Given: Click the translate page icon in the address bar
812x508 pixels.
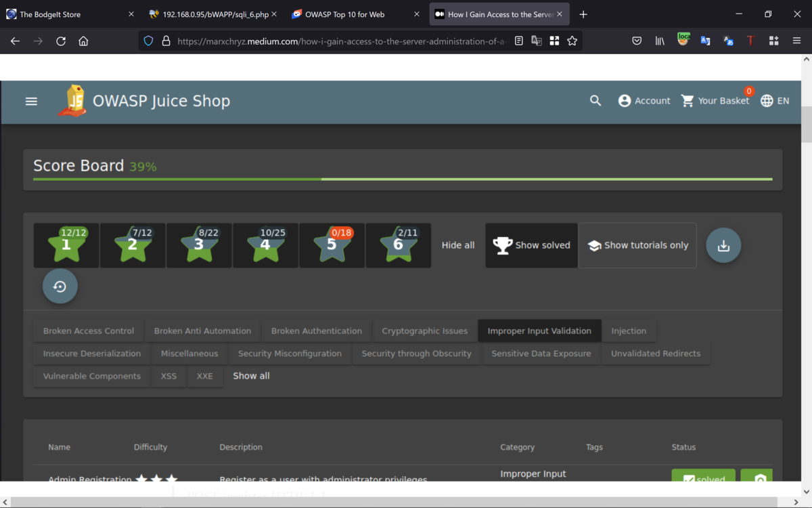Looking at the screenshot, I should (x=537, y=41).
